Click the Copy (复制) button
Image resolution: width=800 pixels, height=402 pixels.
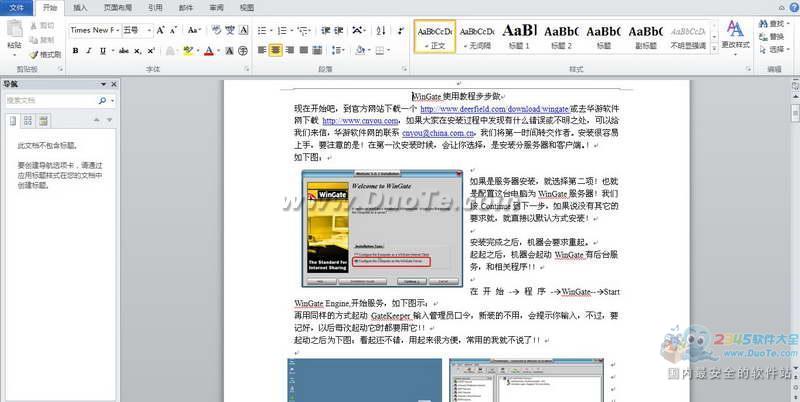(x=42, y=40)
